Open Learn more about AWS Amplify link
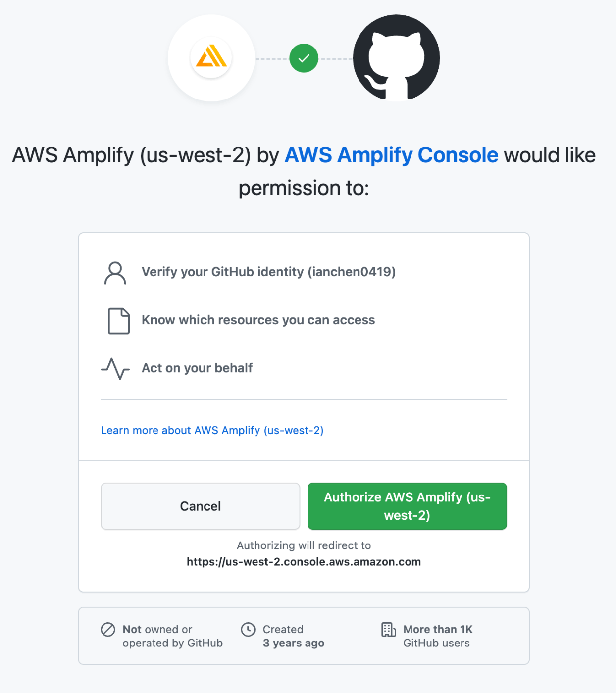This screenshot has height=693, width=616. pos(212,430)
